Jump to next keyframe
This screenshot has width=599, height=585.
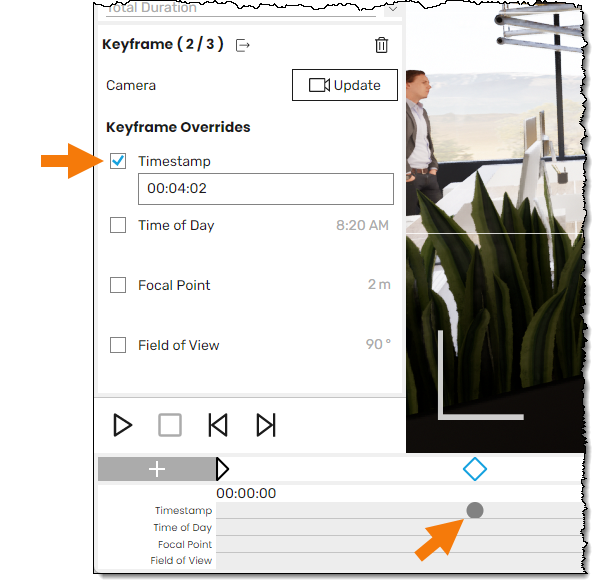(x=266, y=425)
